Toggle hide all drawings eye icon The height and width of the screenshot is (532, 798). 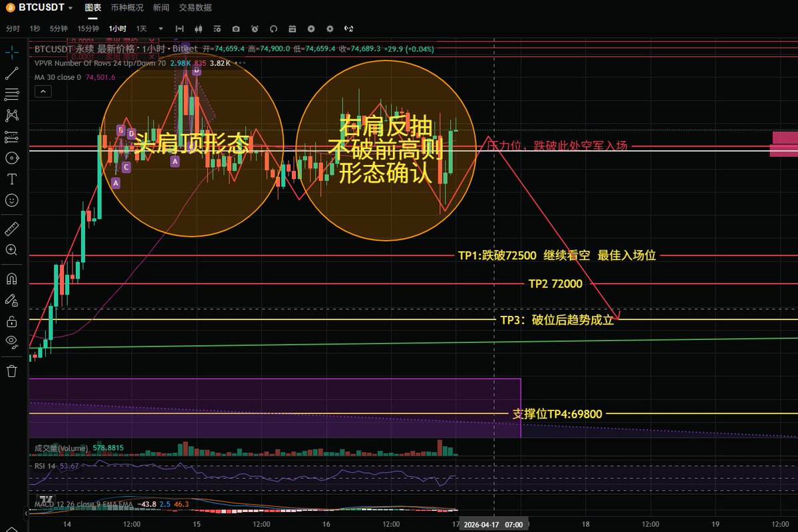(11, 342)
